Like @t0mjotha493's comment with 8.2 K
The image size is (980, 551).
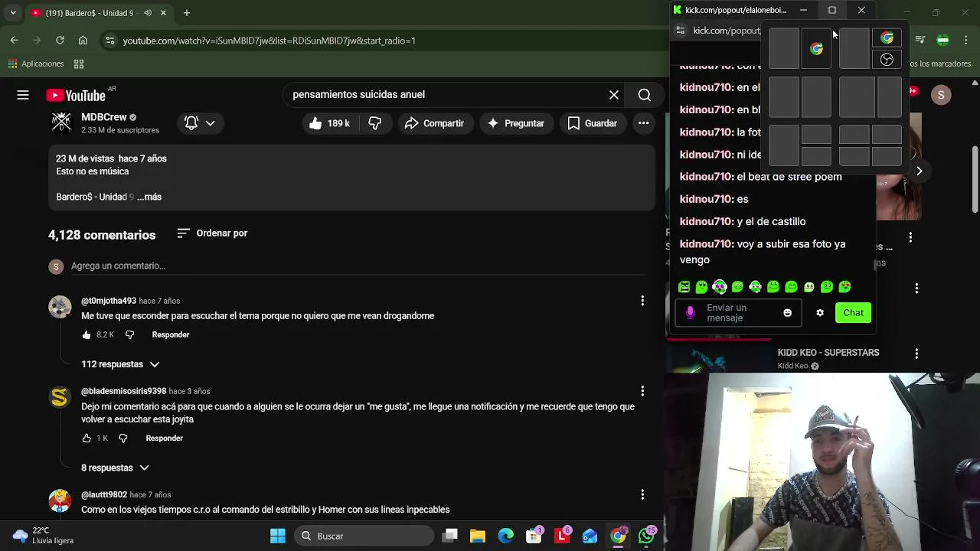click(87, 334)
